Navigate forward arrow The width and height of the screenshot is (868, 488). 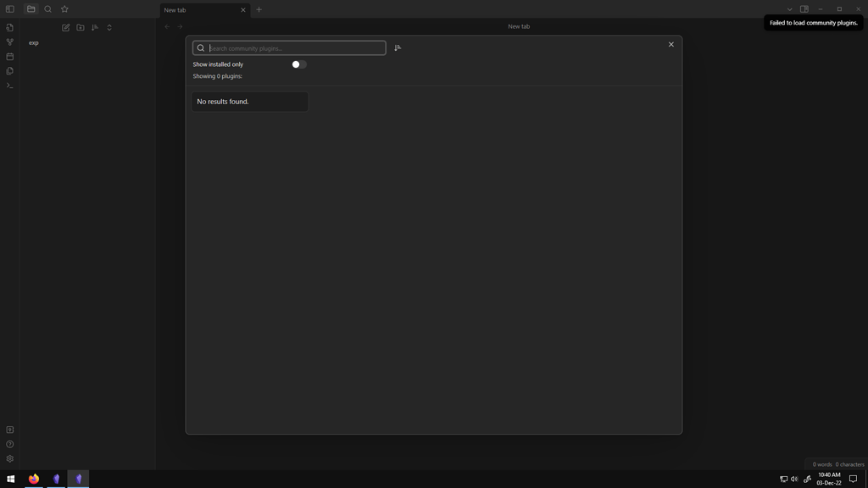click(180, 26)
